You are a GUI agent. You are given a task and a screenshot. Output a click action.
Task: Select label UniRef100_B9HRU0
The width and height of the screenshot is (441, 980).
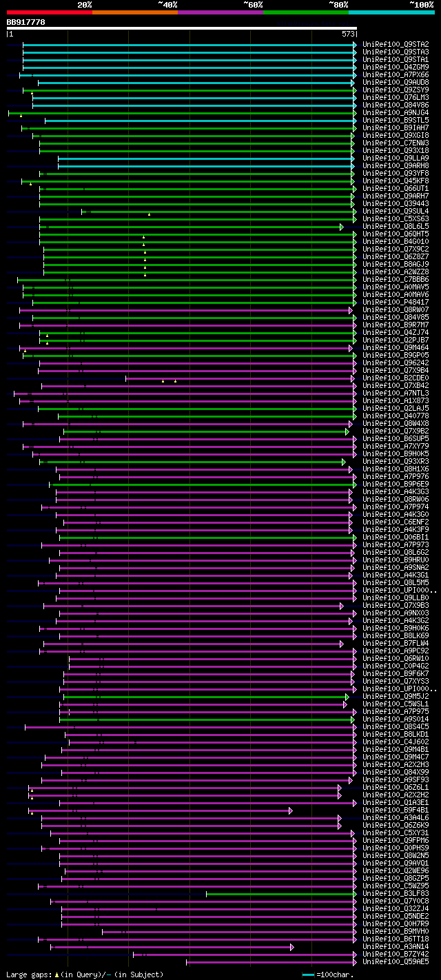point(396,560)
